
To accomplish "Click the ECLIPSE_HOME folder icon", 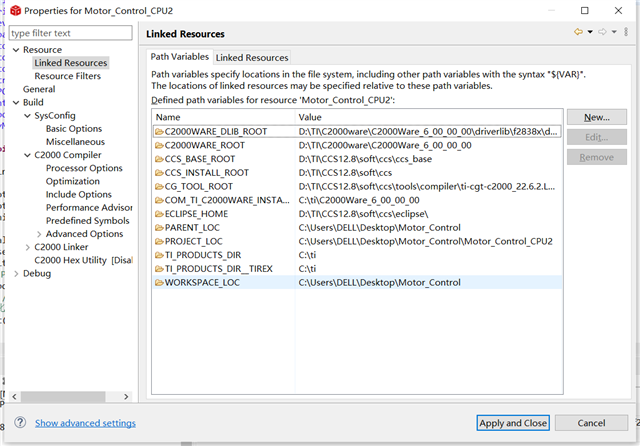I will click(159, 214).
